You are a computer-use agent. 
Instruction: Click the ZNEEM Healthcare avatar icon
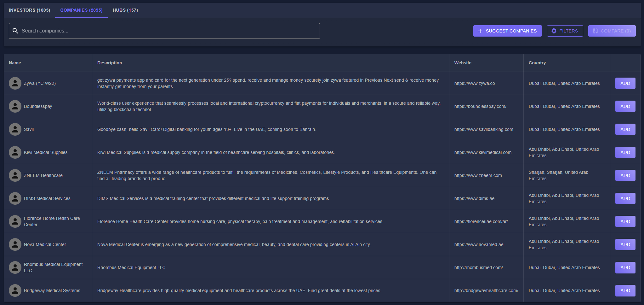pos(15,175)
